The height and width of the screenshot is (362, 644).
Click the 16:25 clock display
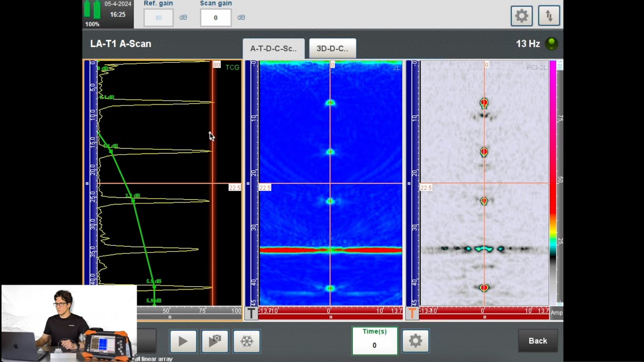click(118, 15)
